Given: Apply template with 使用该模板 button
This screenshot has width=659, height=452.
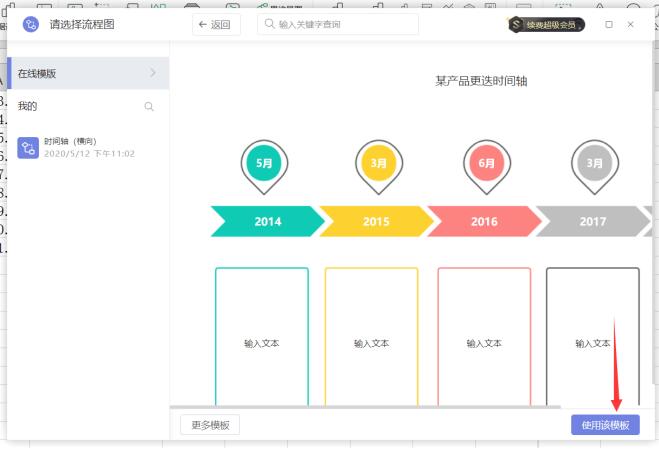Looking at the screenshot, I should 605,425.
